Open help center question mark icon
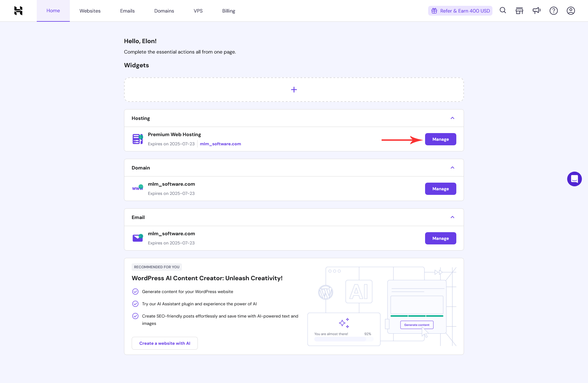Viewport: 588px width, 383px height. (x=554, y=11)
